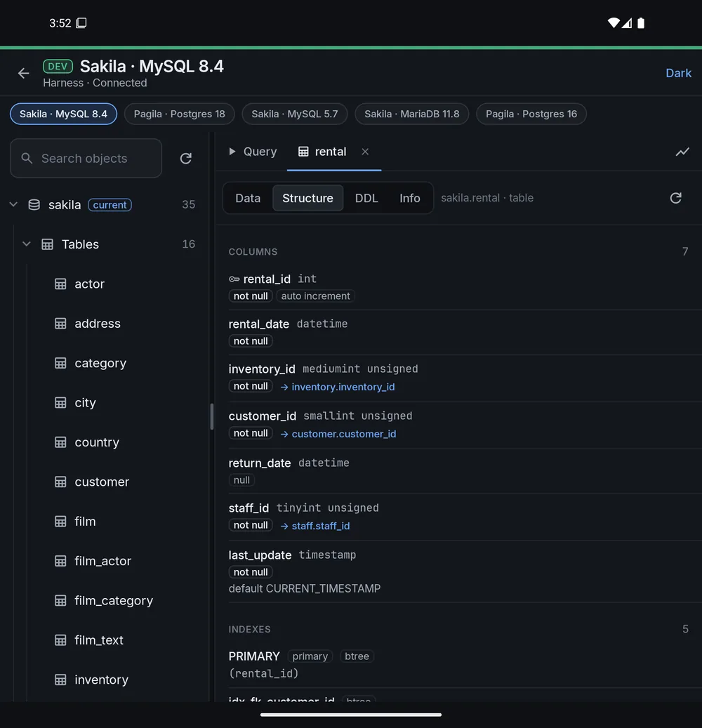Click the film_category table icon
702x728 pixels.
pos(60,601)
